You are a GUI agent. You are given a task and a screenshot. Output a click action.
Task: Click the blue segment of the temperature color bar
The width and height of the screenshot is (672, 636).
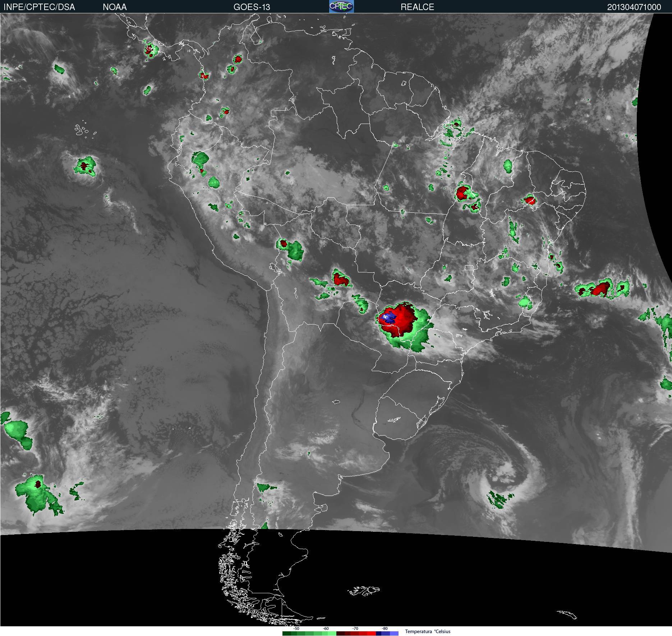[x=387, y=633]
